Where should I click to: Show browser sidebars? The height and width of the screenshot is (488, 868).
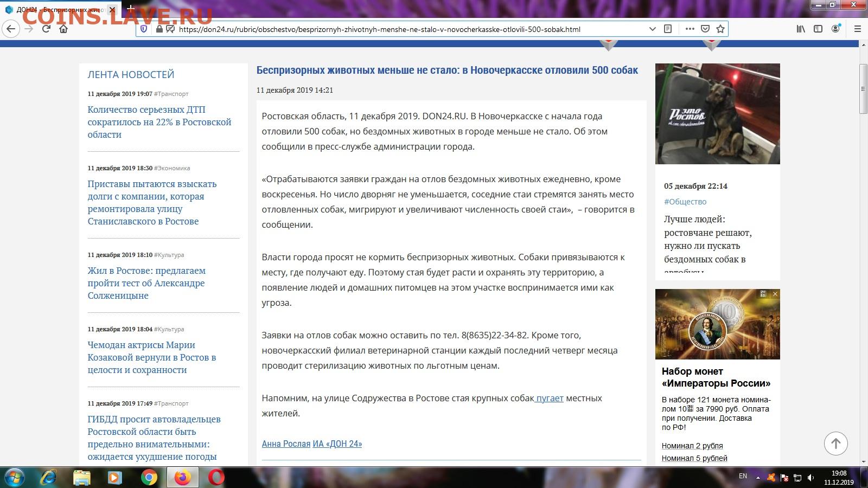pos(818,29)
